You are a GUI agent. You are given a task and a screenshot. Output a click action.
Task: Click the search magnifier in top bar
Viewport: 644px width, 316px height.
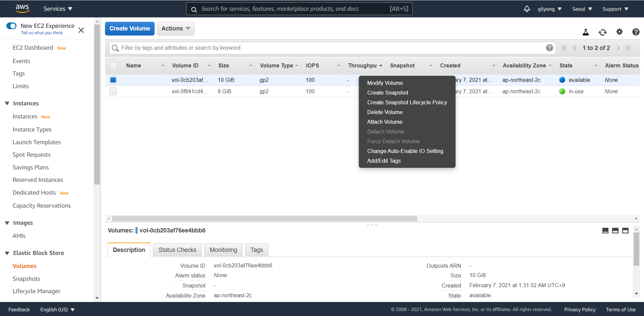(x=194, y=9)
